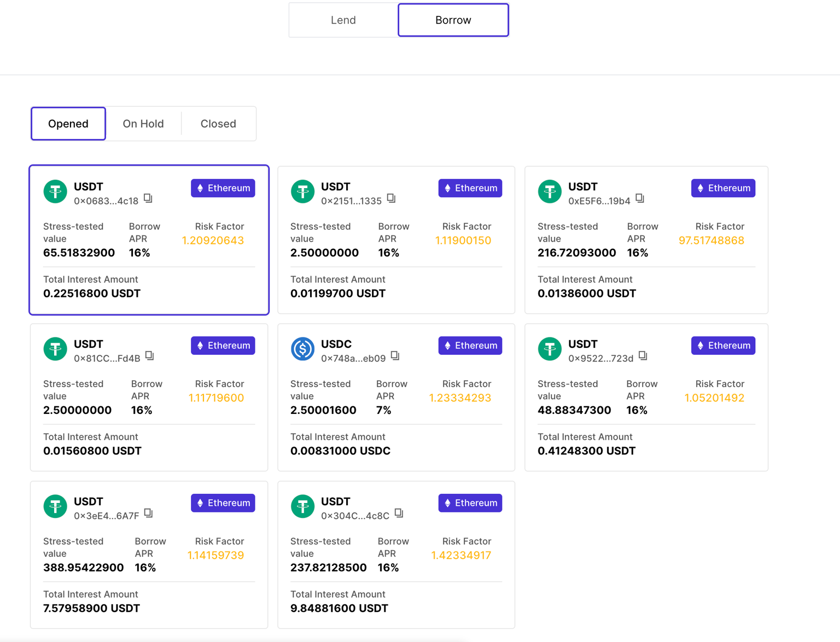Image resolution: width=840 pixels, height=642 pixels.
Task: Show On Hold loans
Action: click(x=143, y=124)
